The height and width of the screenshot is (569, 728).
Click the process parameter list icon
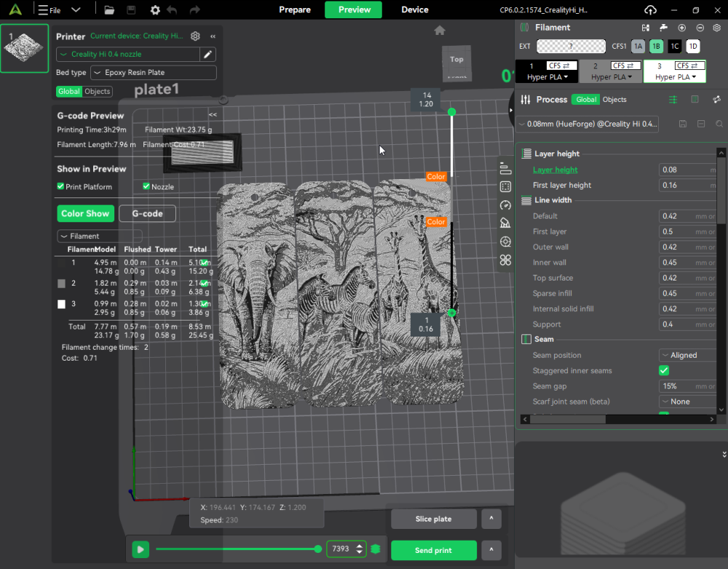[x=695, y=99]
